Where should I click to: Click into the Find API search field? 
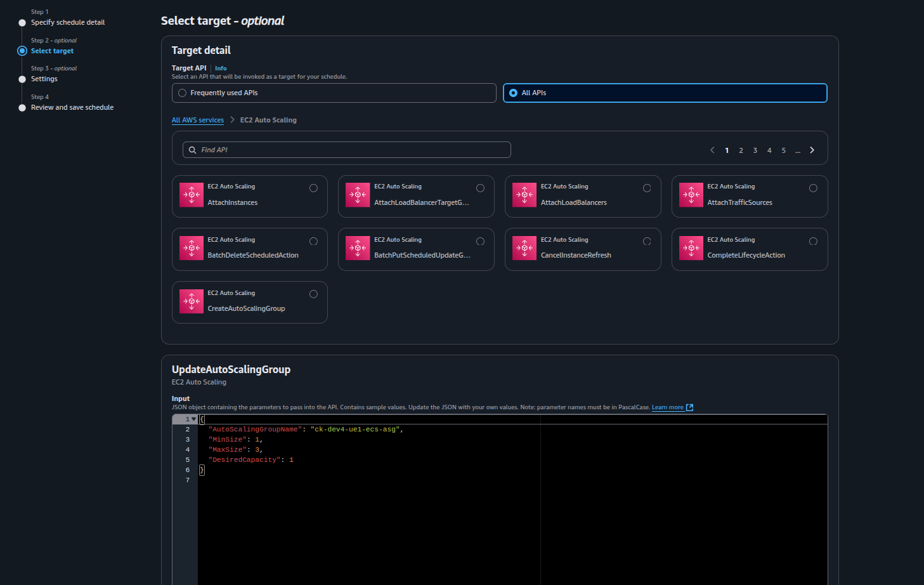click(x=347, y=150)
